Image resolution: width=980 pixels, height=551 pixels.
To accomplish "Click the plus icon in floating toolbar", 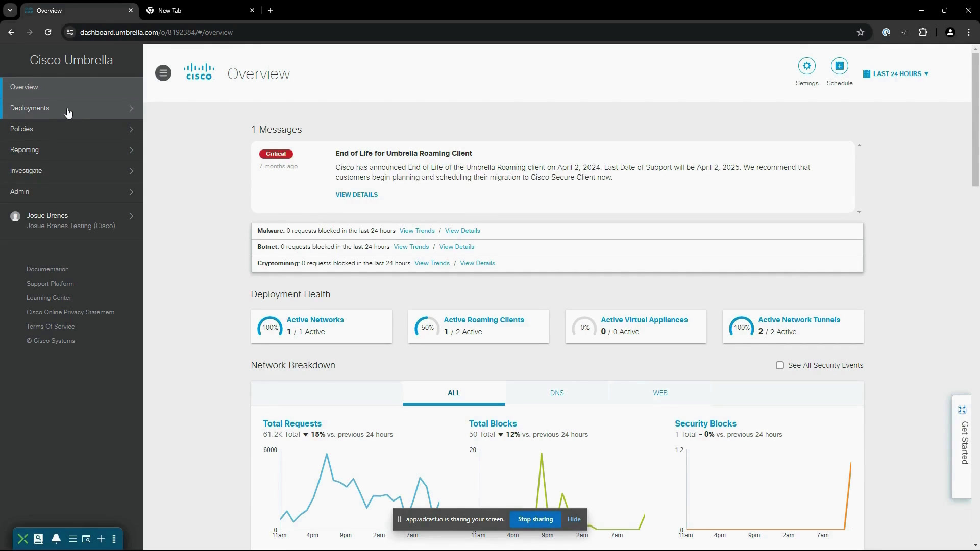I will (101, 539).
